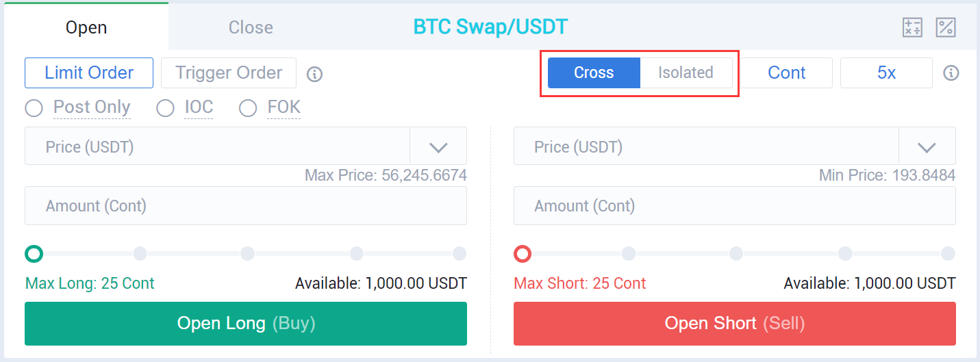The image size is (980, 362).
Task: Open the calculator icon at top right
Action: [x=912, y=27]
